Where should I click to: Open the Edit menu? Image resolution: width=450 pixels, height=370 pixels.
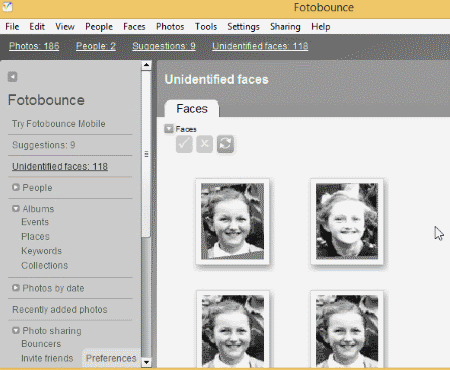pos(37,27)
